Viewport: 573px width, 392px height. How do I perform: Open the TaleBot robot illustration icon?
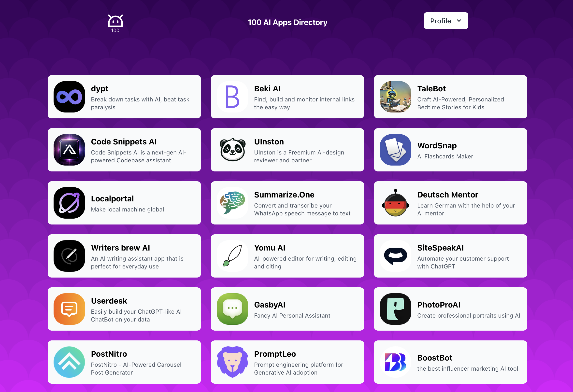click(396, 97)
